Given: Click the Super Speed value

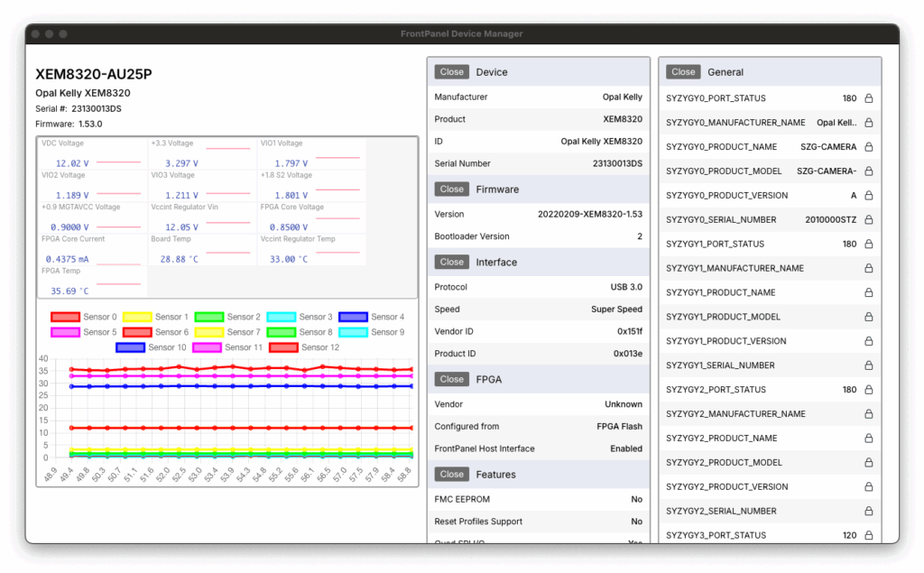Looking at the screenshot, I should pos(617,310).
